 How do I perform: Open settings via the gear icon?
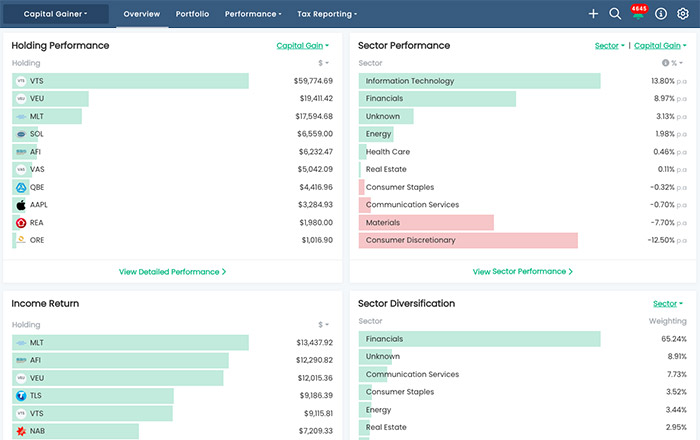click(x=684, y=14)
